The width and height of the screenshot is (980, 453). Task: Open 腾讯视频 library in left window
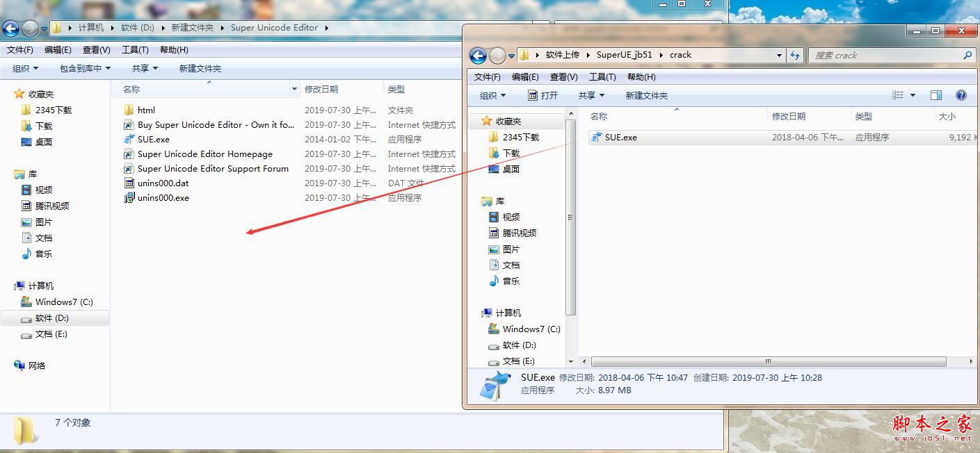point(45,206)
